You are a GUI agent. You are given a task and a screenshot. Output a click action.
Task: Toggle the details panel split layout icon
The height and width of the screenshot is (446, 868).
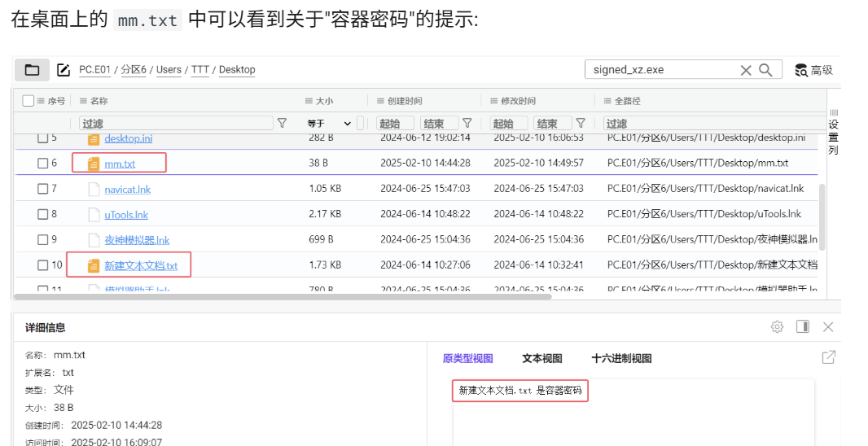click(803, 326)
